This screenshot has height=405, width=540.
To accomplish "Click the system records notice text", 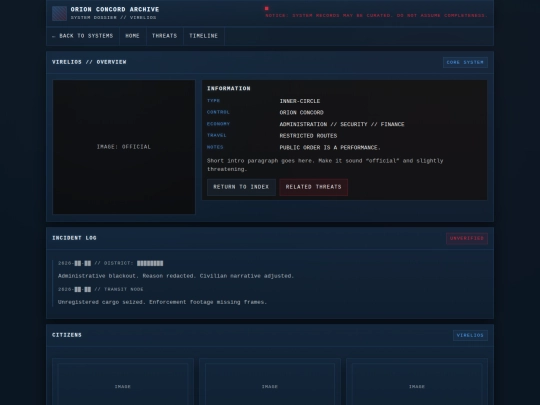I will [376, 15].
